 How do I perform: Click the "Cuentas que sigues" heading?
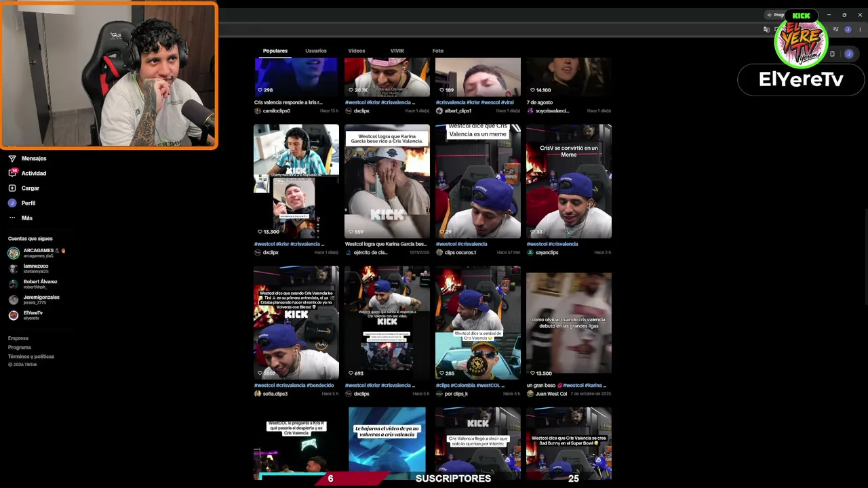click(31, 239)
